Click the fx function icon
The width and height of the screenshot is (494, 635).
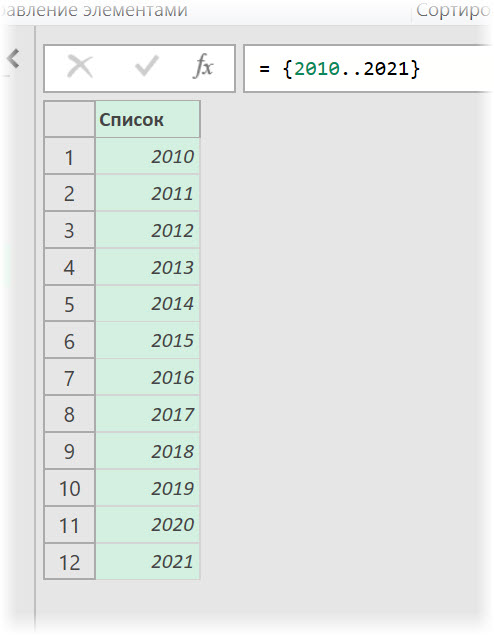click(203, 66)
